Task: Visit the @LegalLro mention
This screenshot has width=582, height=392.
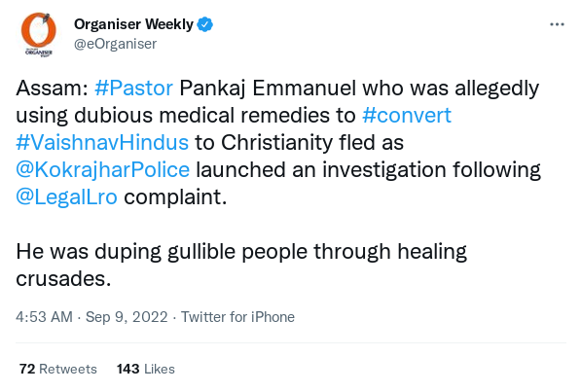Action: click(67, 196)
